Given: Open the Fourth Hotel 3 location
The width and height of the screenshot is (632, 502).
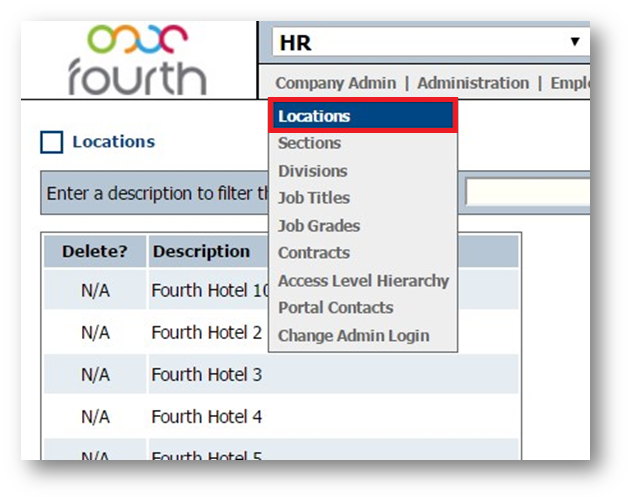Looking at the screenshot, I should [x=206, y=375].
